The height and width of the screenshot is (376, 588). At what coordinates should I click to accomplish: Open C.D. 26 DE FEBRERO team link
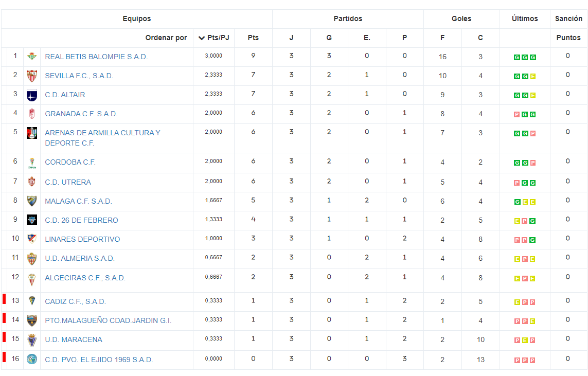[81, 221]
